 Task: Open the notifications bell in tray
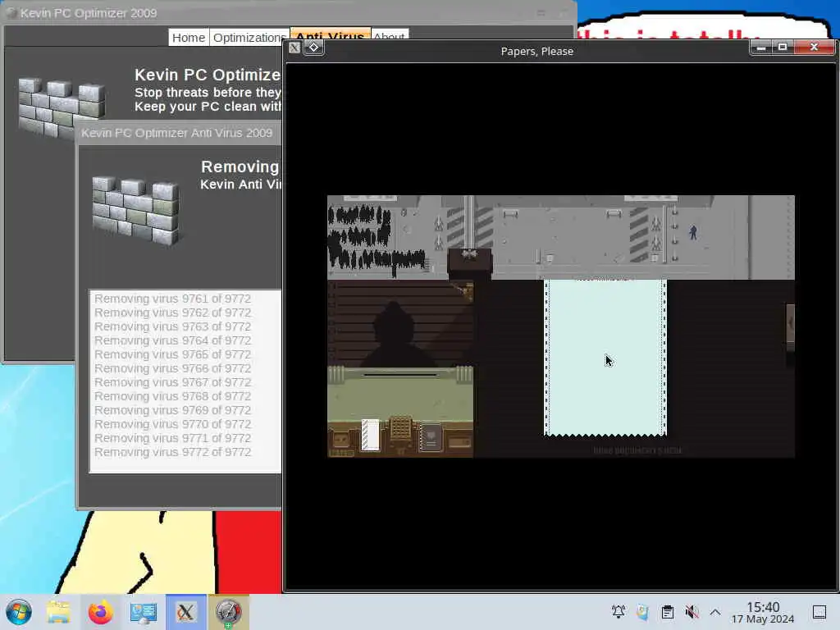[619, 612]
